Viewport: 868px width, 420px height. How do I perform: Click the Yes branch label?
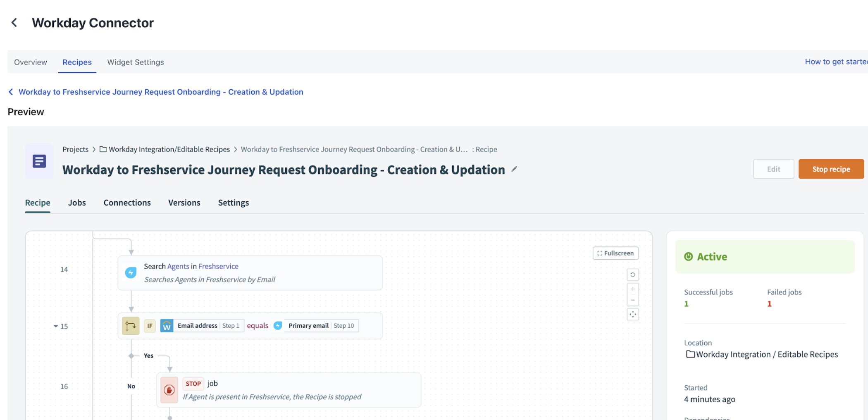pyautogui.click(x=148, y=356)
